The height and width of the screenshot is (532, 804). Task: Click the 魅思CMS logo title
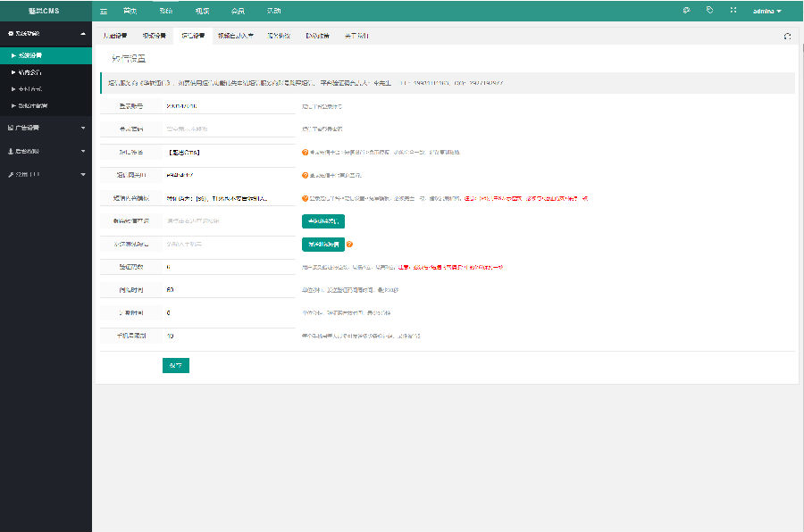pyautogui.click(x=46, y=11)
